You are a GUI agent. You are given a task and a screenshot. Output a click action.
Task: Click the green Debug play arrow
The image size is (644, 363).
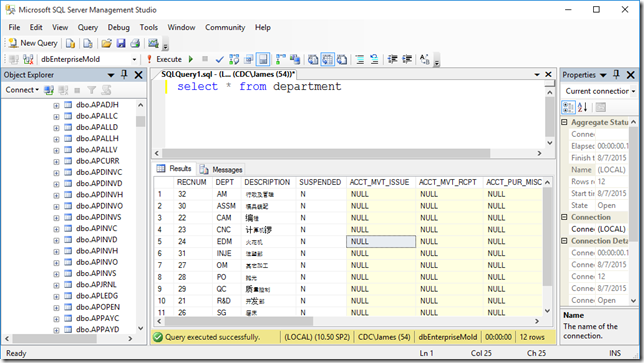coord(191,59)
